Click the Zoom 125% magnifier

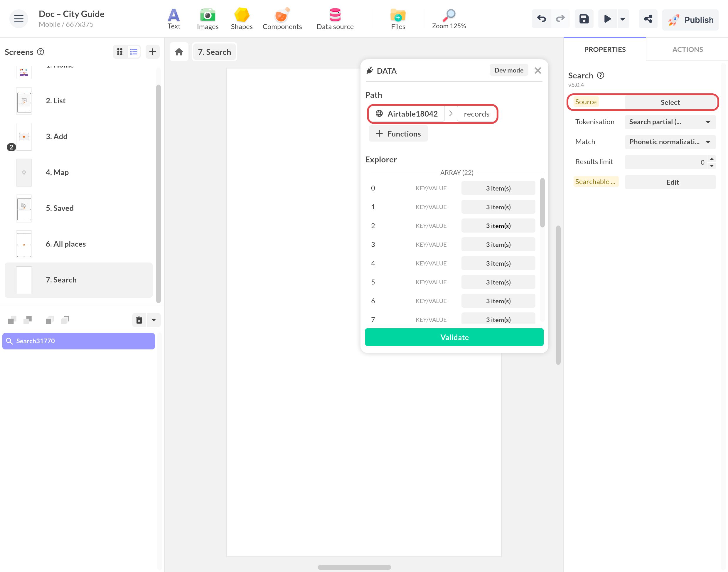click(x=449, y=19)
